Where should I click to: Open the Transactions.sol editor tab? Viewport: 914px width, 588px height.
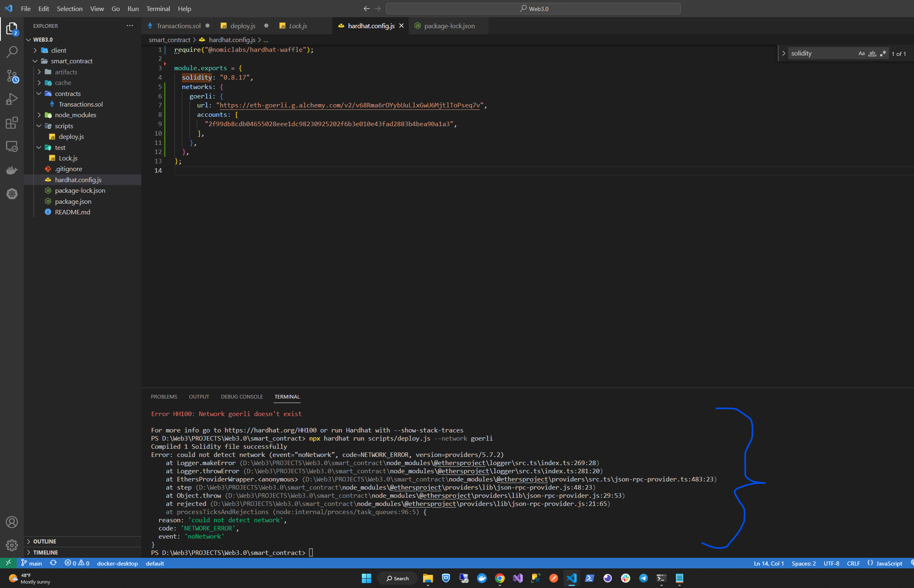178,26
